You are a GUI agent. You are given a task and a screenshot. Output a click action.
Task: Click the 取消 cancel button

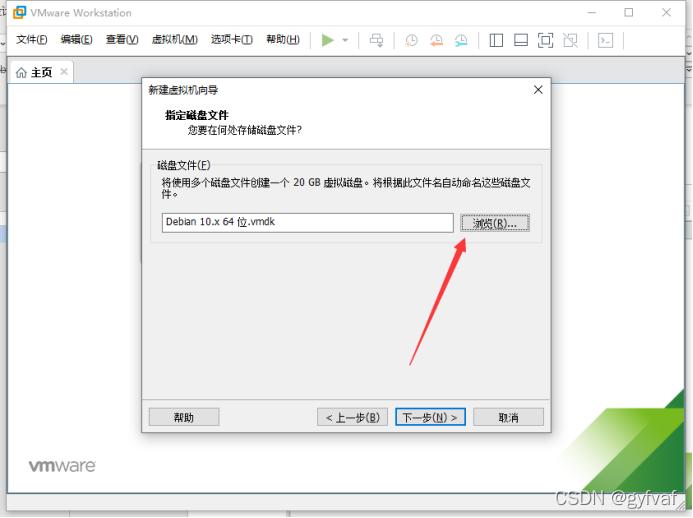(508, 417)
